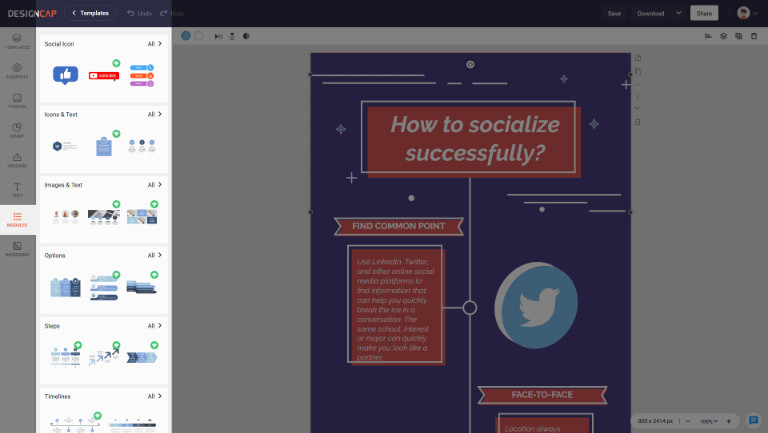
Task: Insert the chevron arrows Steps module
Action: tap(142, 358)
